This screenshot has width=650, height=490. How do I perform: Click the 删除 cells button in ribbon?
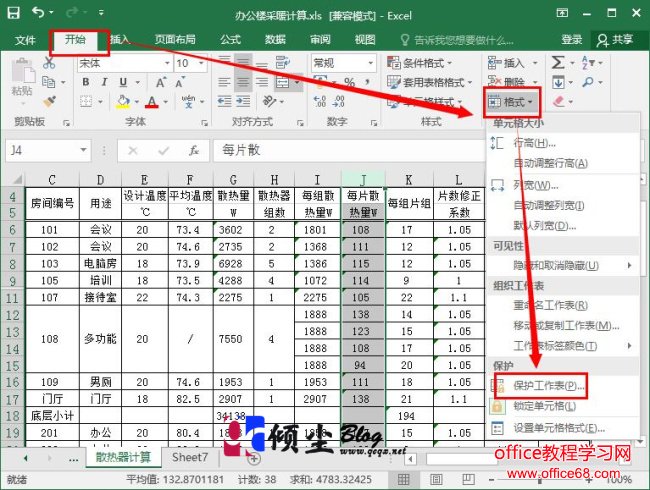[512, 82]
